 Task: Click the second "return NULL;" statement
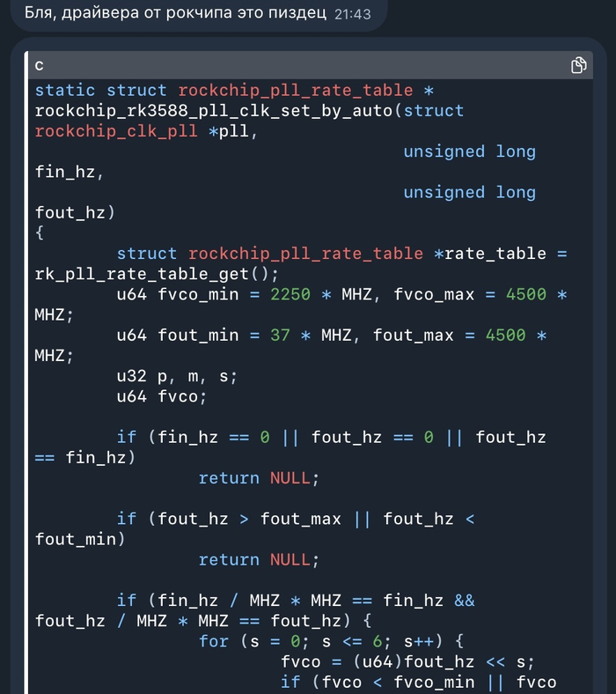pos(259,559)
